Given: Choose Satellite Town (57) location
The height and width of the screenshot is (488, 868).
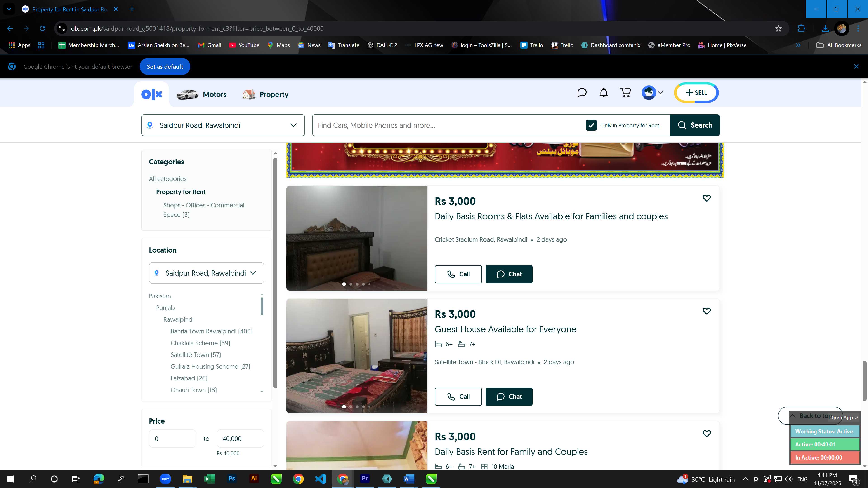Looking at the screenshot, I should click(196, 355).
